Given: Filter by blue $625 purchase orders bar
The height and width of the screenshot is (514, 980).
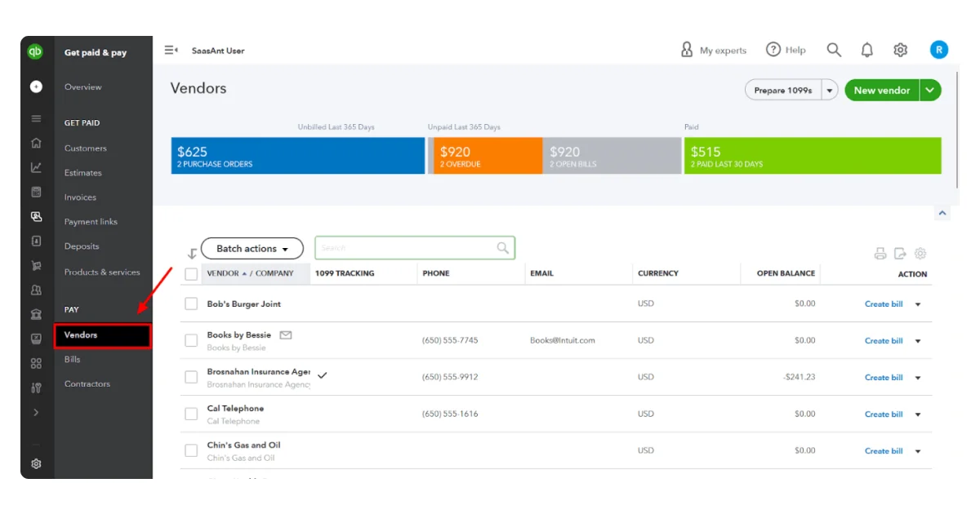Looking at the screenshot, I should tap(298, 156).
